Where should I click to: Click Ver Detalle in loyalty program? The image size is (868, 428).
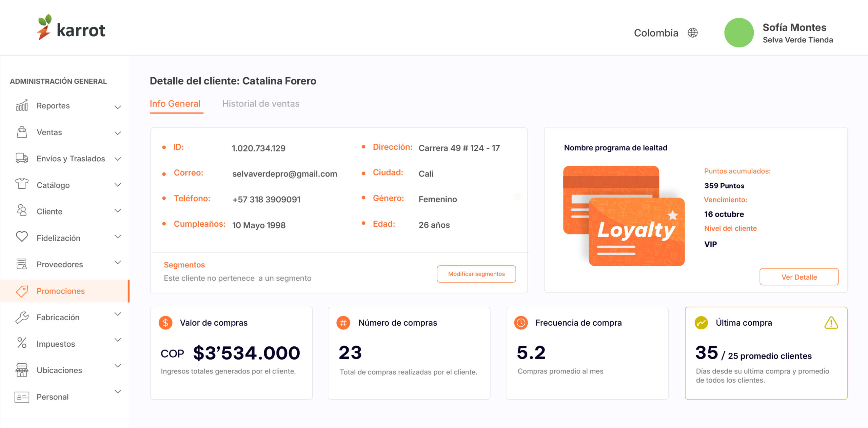tap(799, 277)
